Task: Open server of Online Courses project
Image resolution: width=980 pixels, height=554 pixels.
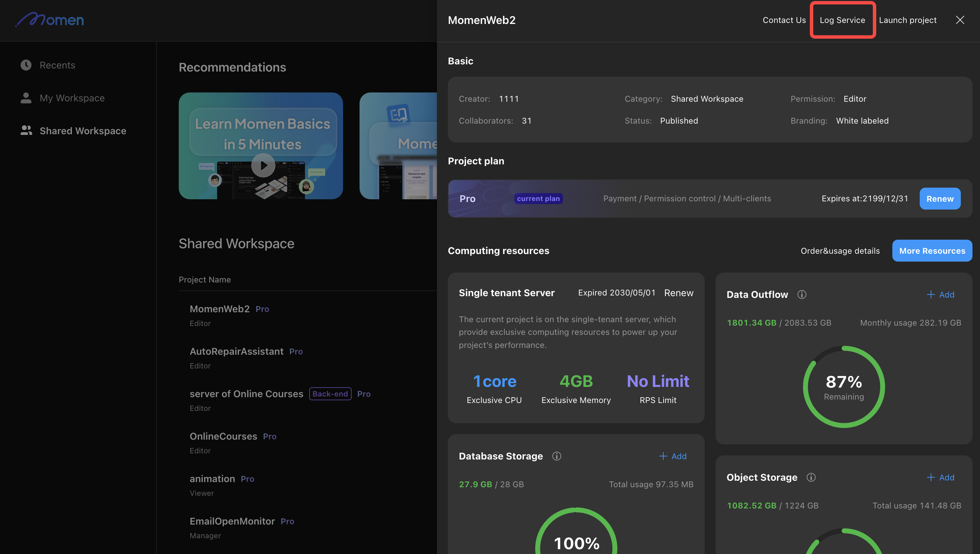Action: [308, 400]
